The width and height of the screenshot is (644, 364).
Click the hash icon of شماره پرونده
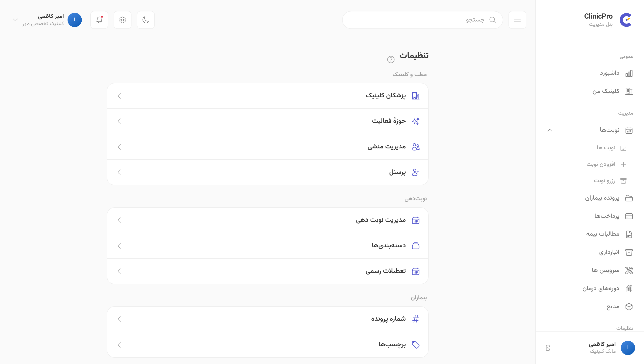point(415,319)
